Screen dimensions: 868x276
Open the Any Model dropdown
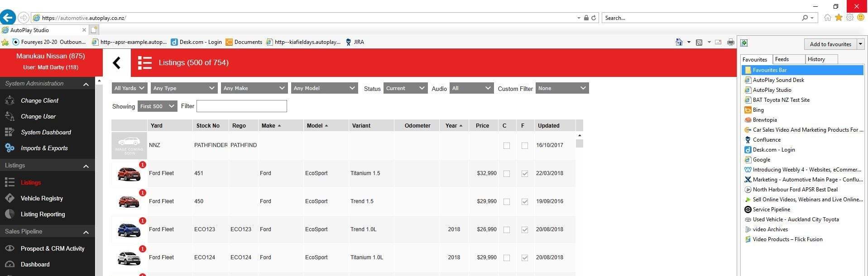(325, 88)
